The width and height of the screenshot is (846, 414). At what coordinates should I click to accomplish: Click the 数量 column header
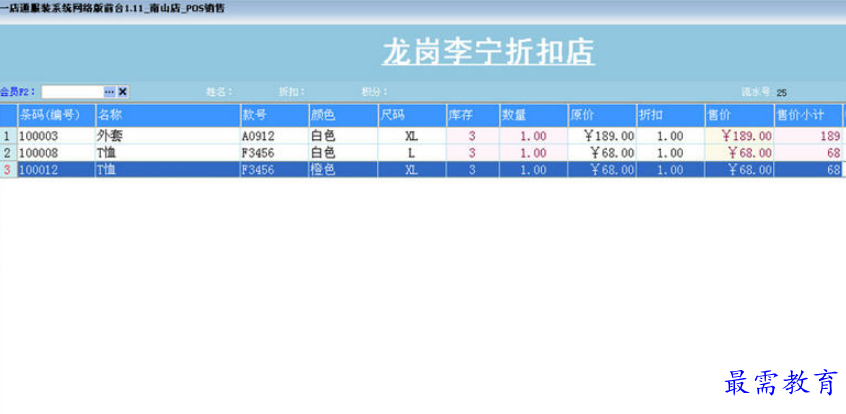tap(534, 115)
